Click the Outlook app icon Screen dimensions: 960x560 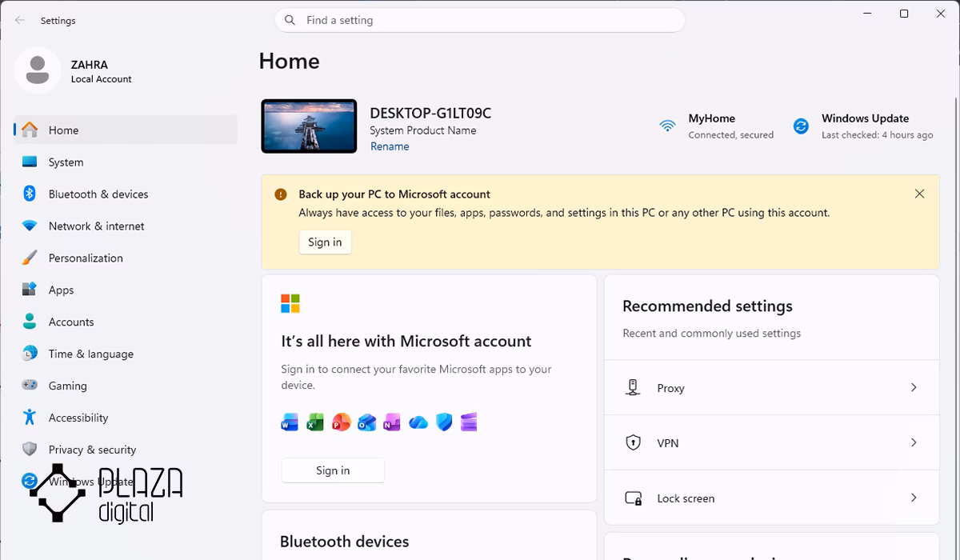pyautogui.click(x=366, y=422)
